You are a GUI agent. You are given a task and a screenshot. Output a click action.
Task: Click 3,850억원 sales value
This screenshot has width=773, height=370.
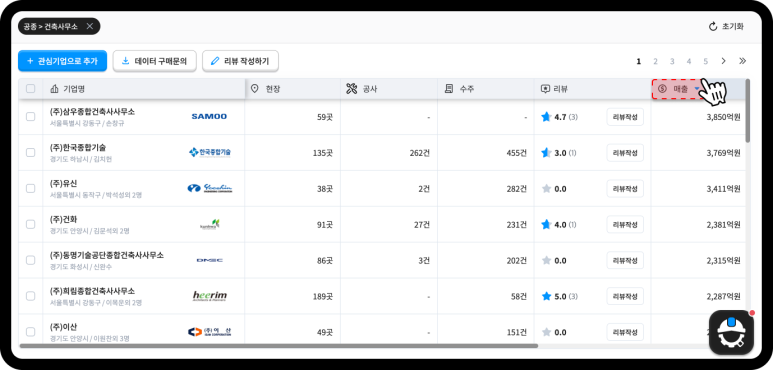coord(723,117)
